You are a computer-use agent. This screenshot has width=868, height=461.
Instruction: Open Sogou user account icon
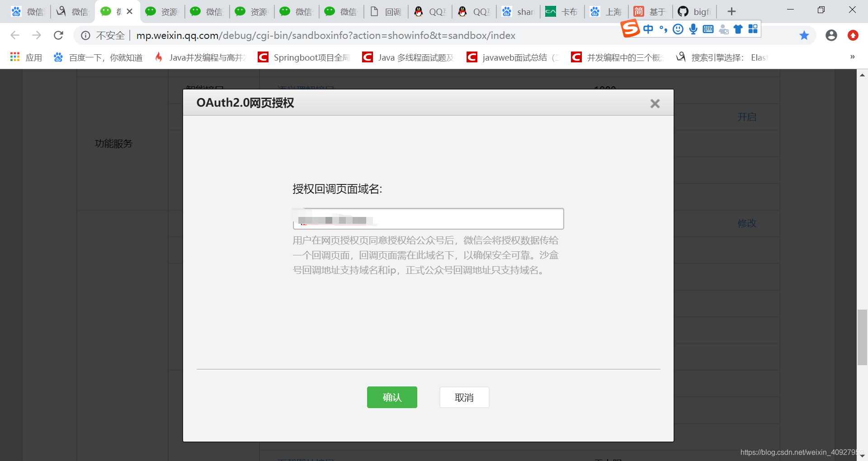723,29
